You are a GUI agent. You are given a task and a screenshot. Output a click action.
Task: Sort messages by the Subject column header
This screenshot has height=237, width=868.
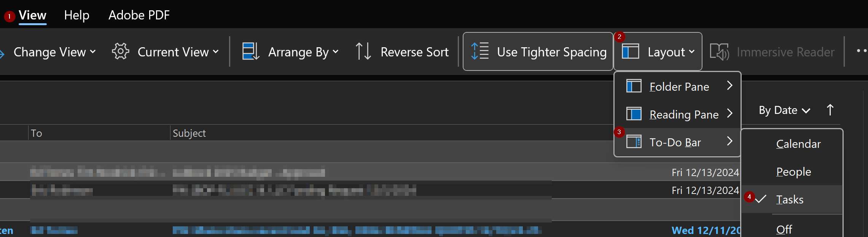[189, 133]
